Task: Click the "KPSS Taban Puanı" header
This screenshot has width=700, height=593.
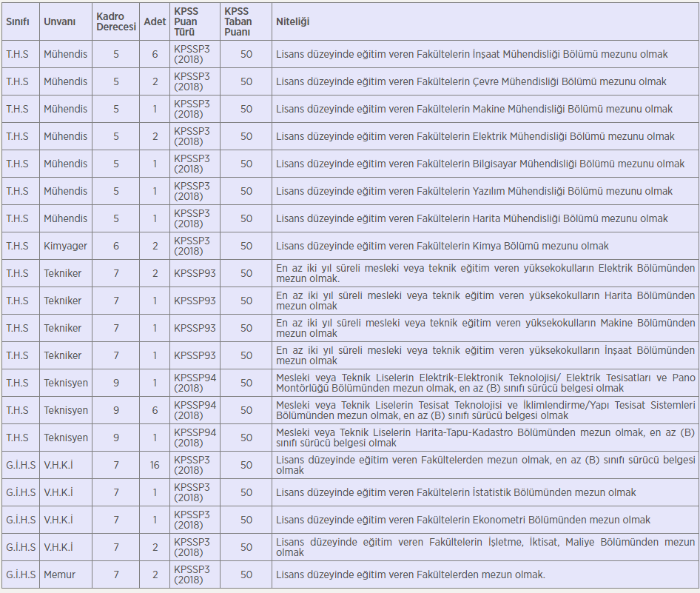Action: pos(238,22)
